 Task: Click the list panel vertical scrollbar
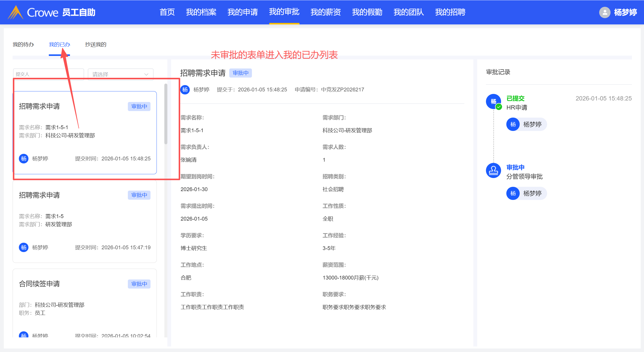[166, 114]
